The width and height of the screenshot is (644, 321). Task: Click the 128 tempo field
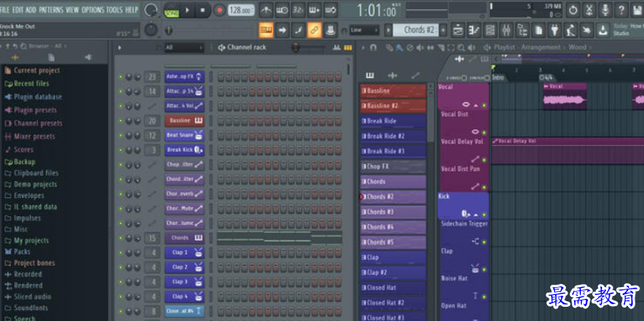(x=240, y=10)
